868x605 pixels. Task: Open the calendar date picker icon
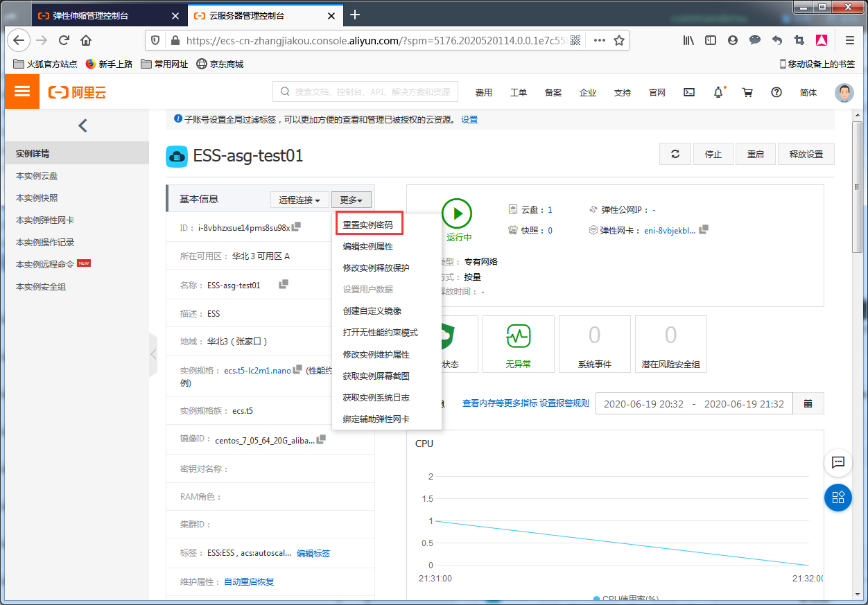click(x=808, y=403)
